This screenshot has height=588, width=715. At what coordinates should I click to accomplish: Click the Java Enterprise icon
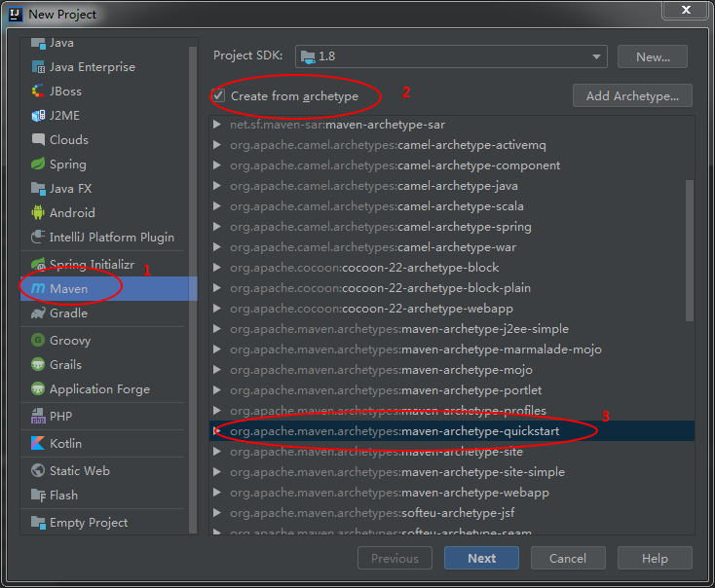pos(38,67)
